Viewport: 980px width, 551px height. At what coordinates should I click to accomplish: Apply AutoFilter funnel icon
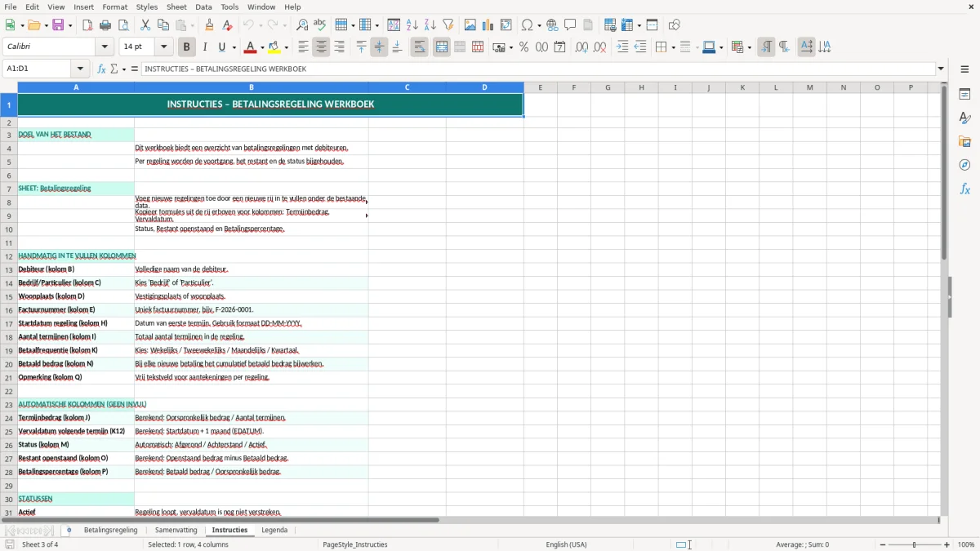[448, 24]
